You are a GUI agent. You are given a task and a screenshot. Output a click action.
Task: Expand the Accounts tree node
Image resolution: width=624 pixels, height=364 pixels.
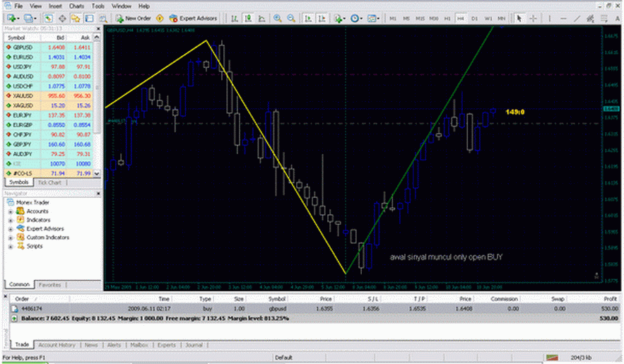pos(11,211)
